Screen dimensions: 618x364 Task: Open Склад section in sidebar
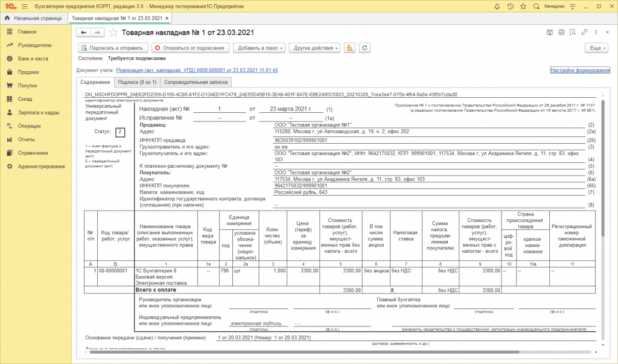(x=25, y=99)
